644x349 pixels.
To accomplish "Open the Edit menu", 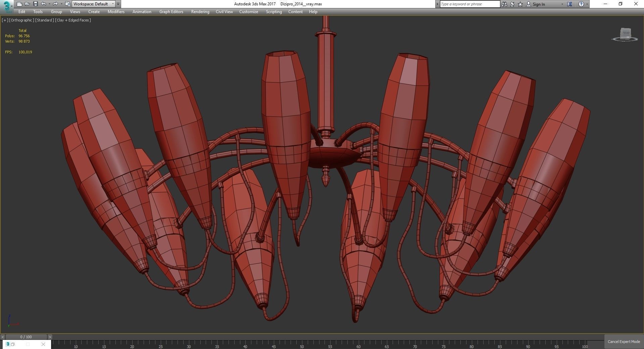I will 22,12.
